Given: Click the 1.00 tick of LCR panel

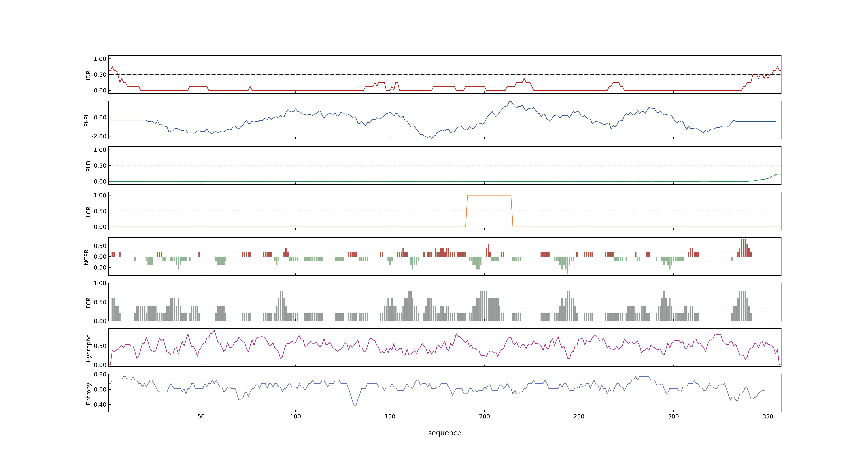Looking at the screenshot, I should (100, 195).
